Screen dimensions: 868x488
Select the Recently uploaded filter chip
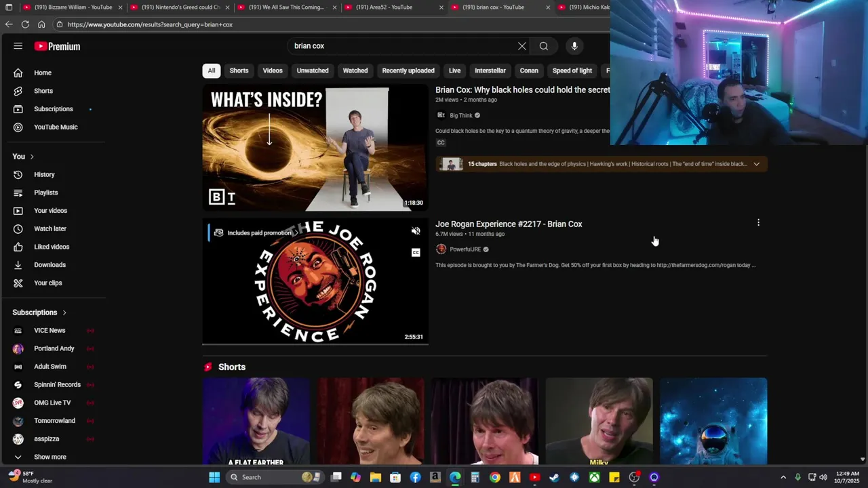(408, 70)
